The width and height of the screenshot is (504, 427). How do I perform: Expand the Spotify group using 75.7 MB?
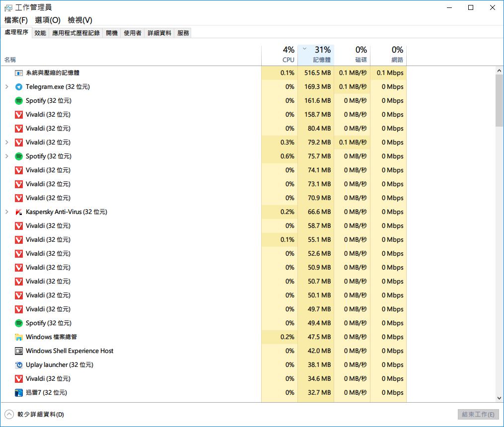(7, 156)
